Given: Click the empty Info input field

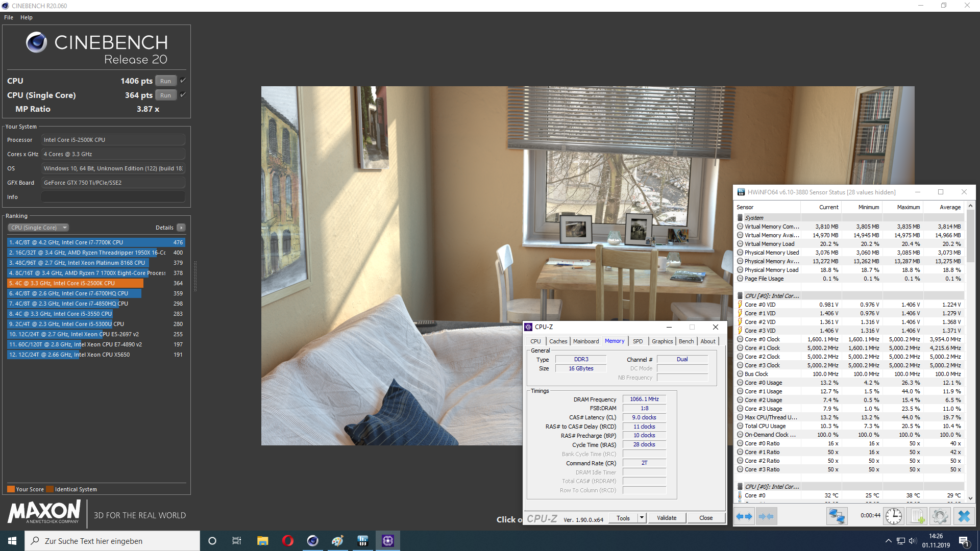Looking at the screenshot, I should pyautogui.click(x=113, y=197).
